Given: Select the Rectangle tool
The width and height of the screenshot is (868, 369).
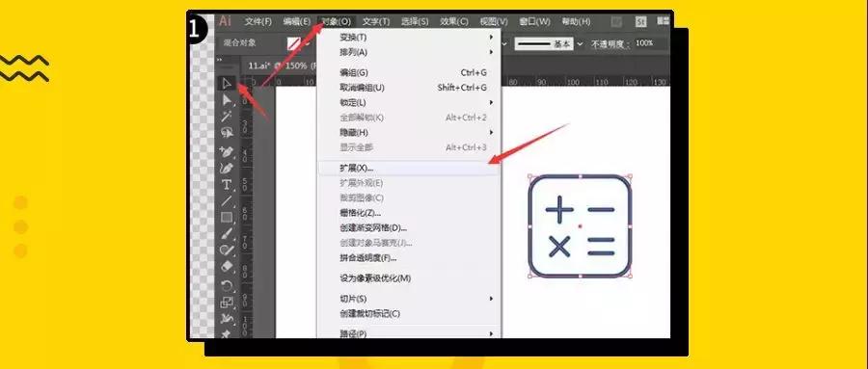Looking at the screenshot, I should (227, 218).
